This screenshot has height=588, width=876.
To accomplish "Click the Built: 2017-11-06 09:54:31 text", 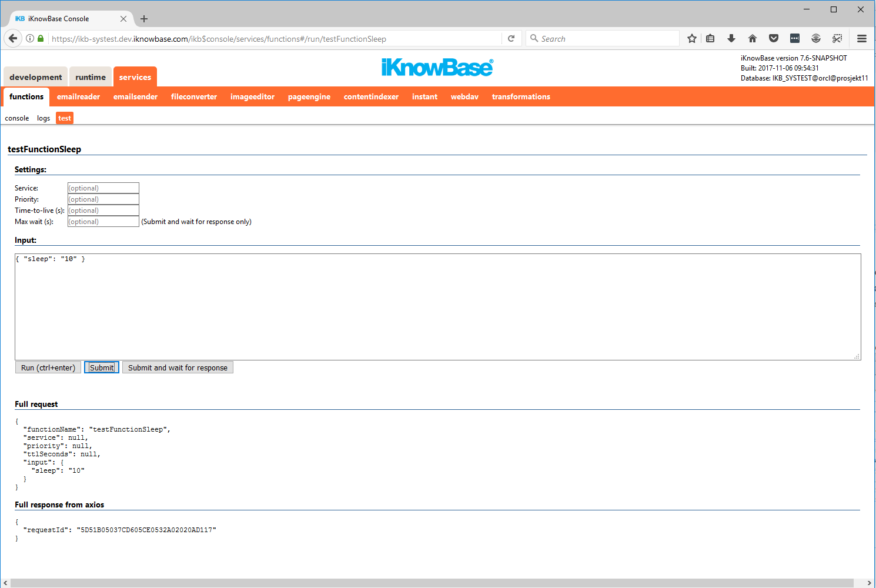I will tap(780, 68).
